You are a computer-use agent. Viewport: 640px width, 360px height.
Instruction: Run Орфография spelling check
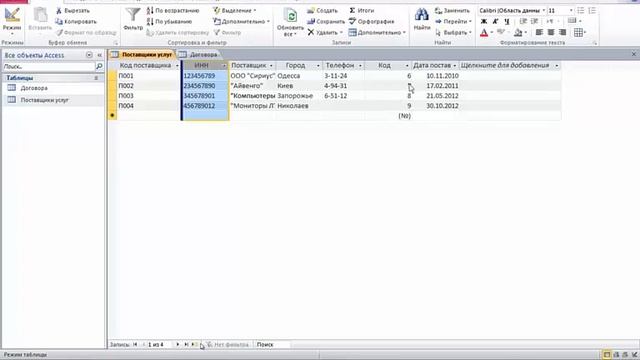pyautogui.click(x=372, y=22)
